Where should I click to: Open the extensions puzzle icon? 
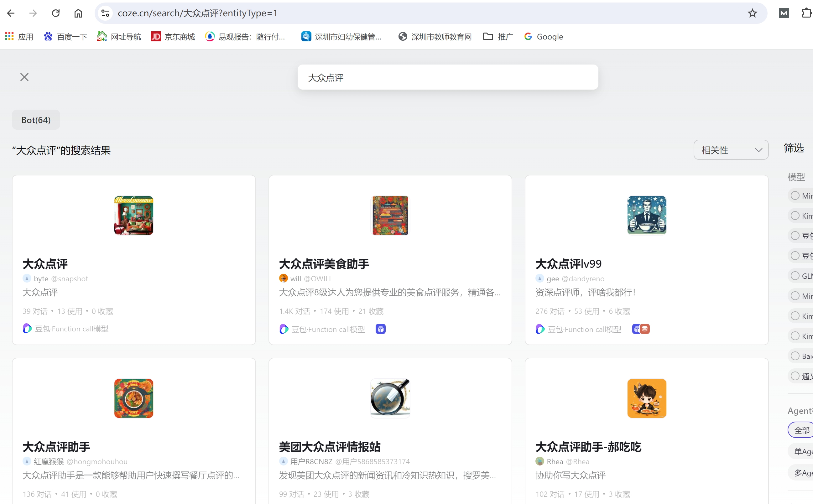pyautogui.click(x=807, y=13)
